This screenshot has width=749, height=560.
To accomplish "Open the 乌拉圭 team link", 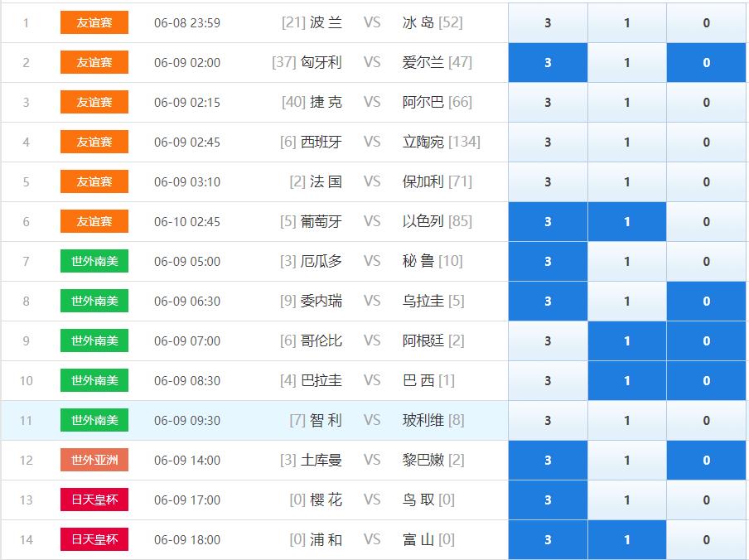I will click(423, 302).
